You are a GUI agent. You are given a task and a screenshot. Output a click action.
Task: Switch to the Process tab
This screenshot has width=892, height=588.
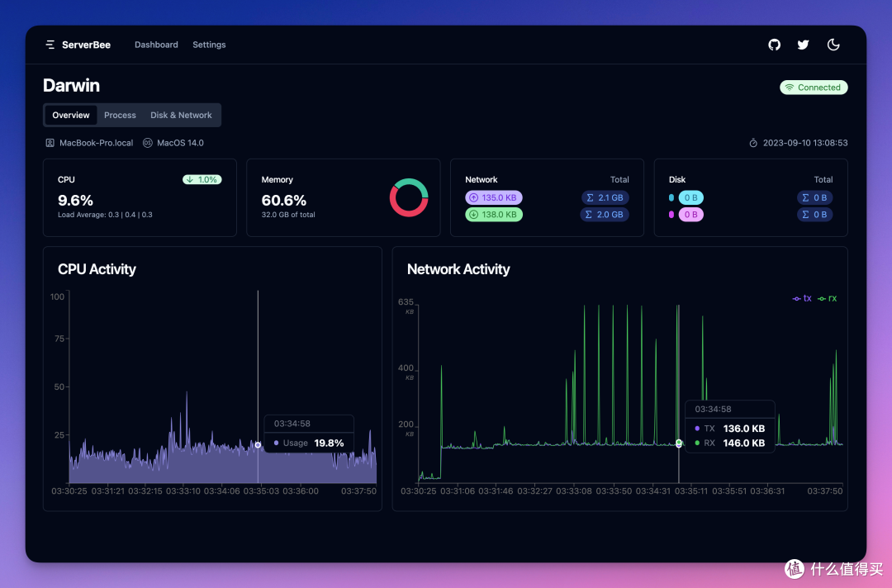[120, 115]
